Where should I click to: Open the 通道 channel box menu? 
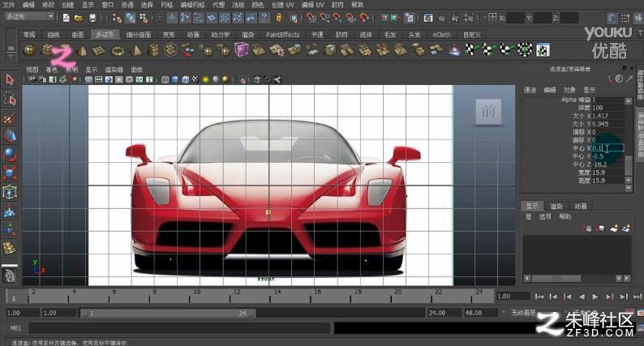[x=530, y=90]
